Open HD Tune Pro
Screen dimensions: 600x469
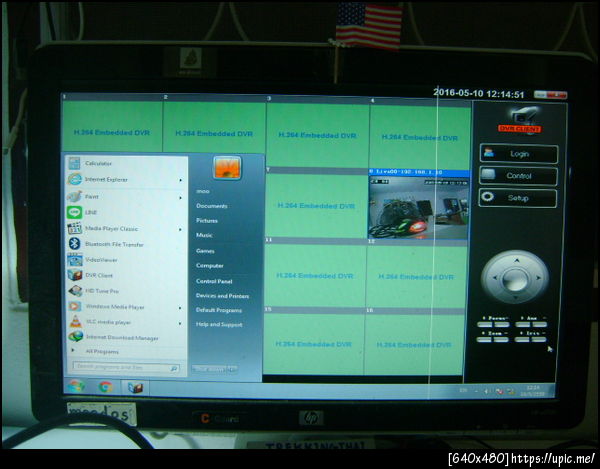(126, 291)
